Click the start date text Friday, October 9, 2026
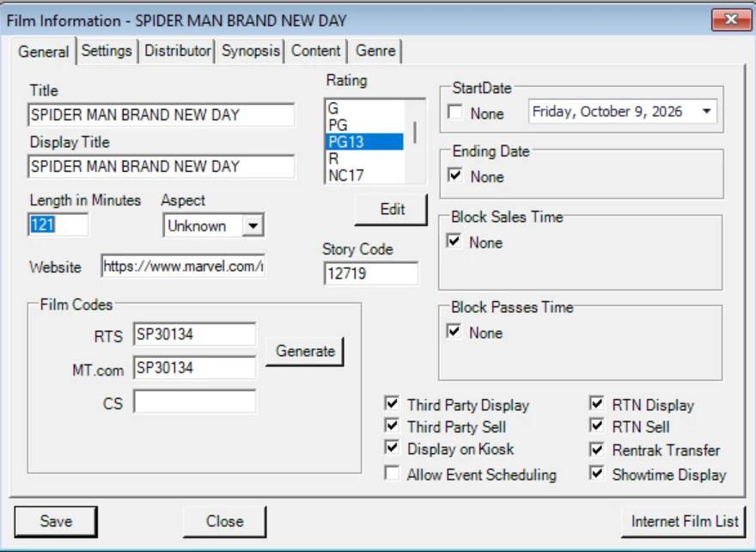 [x=607, y=112]
